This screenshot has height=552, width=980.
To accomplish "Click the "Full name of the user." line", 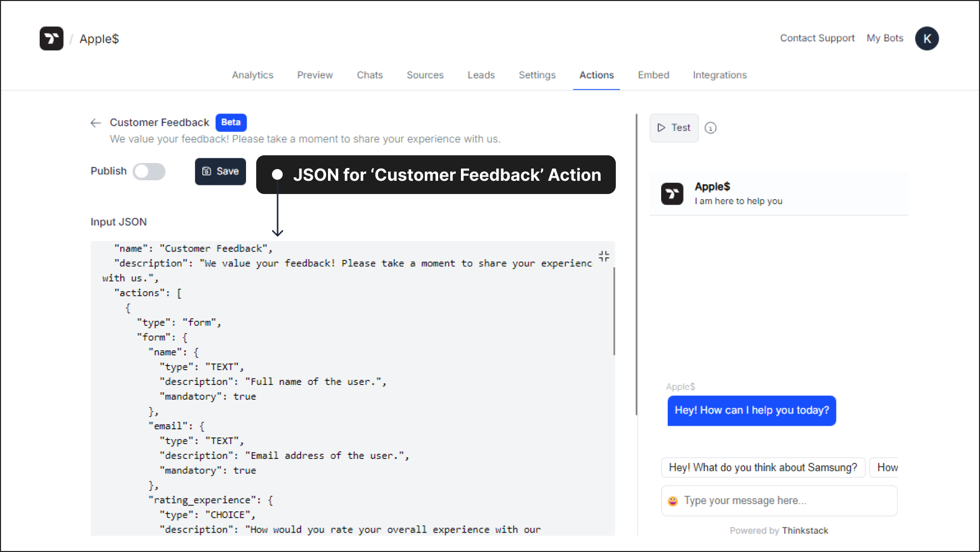I will (273, 381).
